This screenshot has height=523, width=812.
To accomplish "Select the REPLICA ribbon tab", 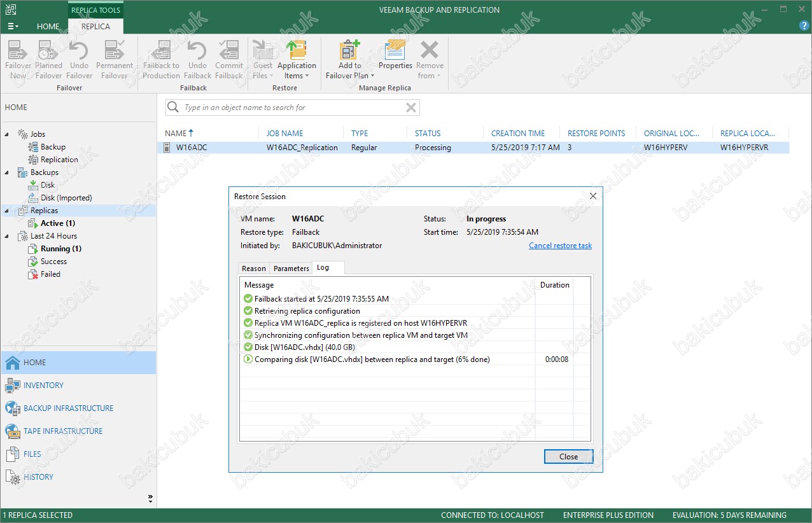I will pos(95,26).
